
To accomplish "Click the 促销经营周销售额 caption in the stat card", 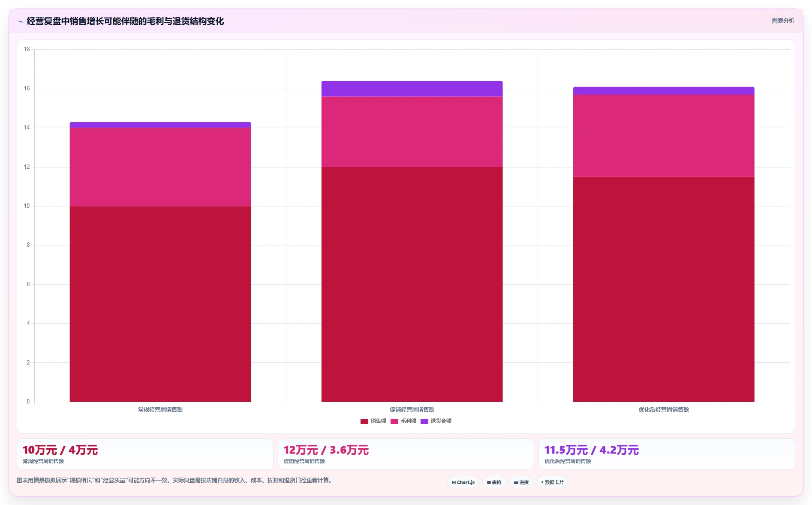I will tap(304, 461).
